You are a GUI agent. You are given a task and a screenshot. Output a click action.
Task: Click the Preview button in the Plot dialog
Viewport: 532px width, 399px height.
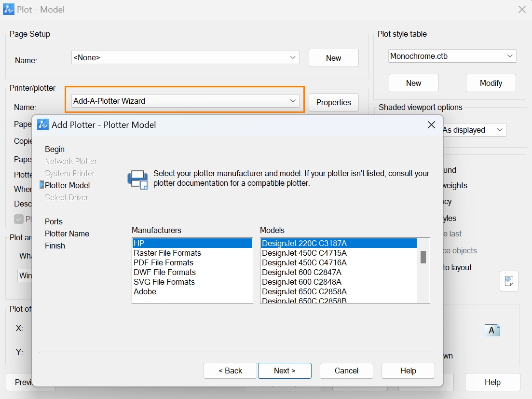19,383
